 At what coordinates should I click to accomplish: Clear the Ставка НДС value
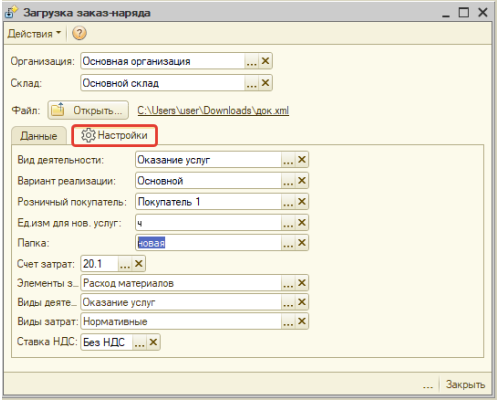coord(153,342)
